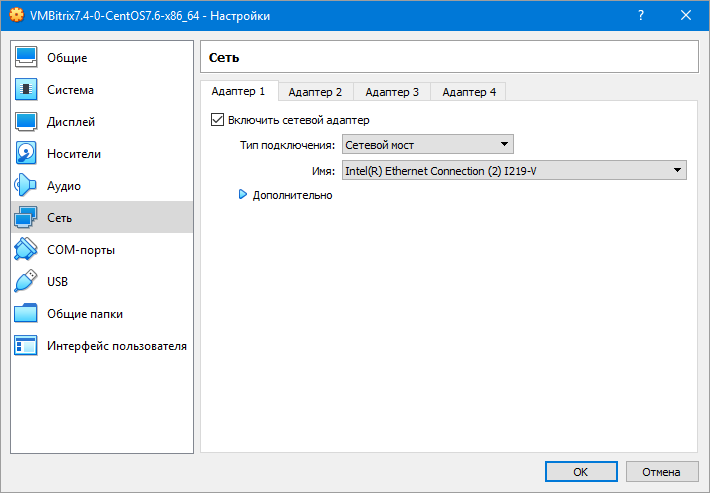This screenshot has height=493, width=710.
Task: Disable the 'Включить сетевой адаптер' checkbox
Action: (x=218, y=120)
